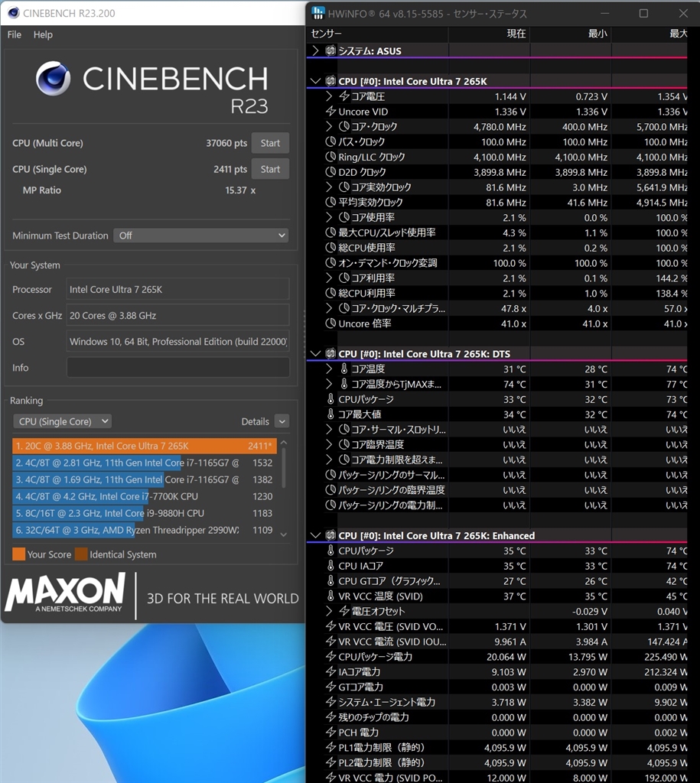The width and height of the screenshot is (700, 783).
Task: Click the brown Identical System color swatch
Action: tap(81, 554)
